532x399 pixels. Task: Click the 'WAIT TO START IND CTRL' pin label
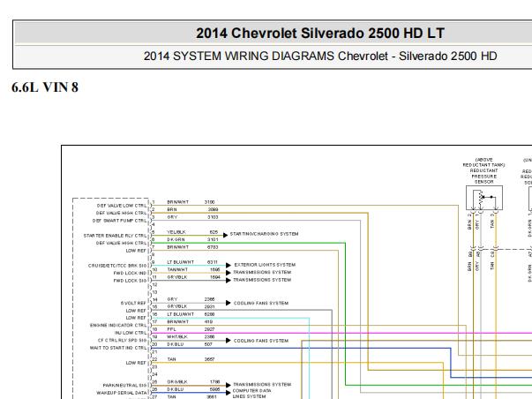click(x=118, y=348)
